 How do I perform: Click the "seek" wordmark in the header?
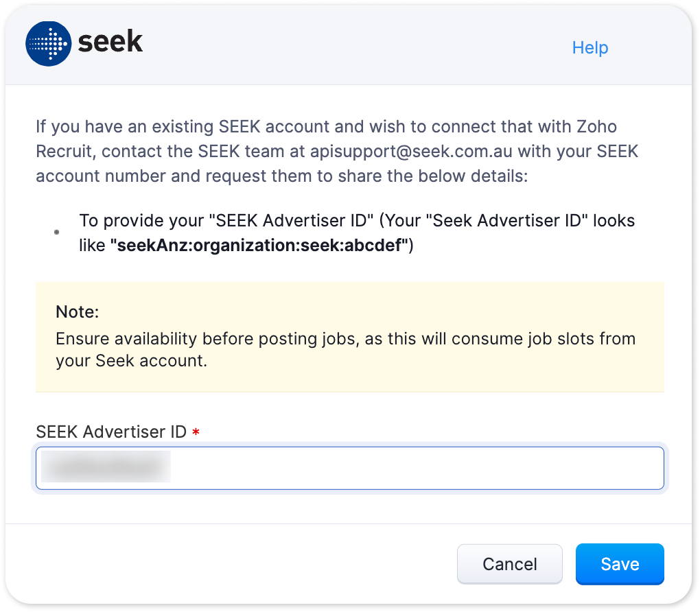click(x=110, y=42)
